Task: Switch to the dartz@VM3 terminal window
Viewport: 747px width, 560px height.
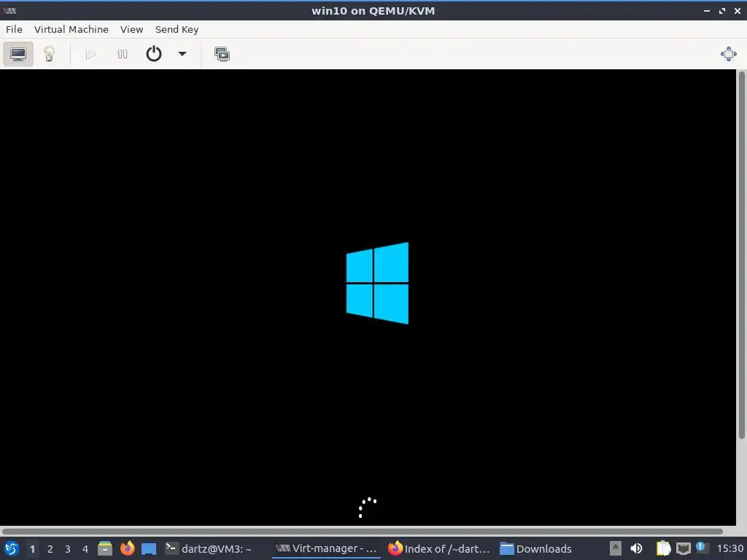Action: [208, 548]
